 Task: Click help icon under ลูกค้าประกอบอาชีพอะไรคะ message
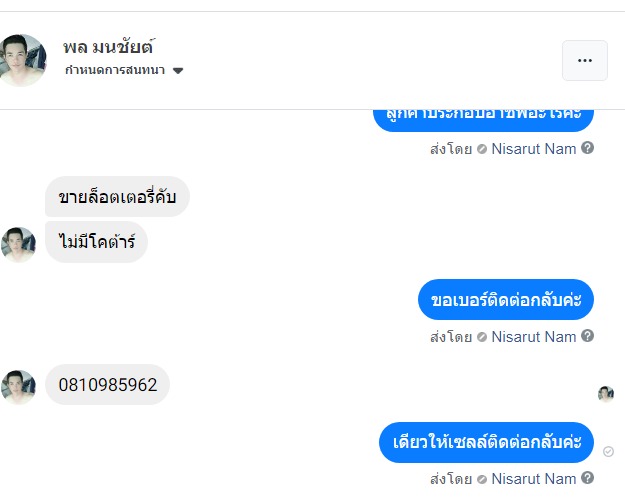pos(588,148)
